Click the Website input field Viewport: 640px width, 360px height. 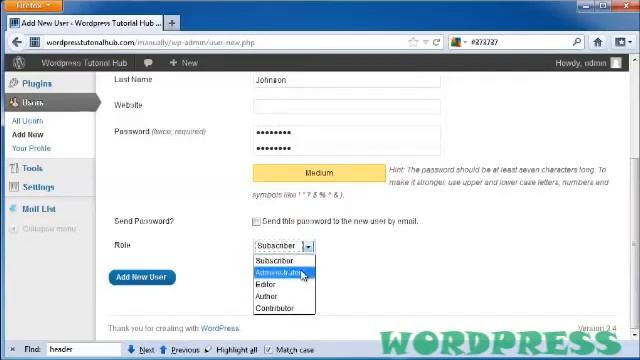point(347,106)
